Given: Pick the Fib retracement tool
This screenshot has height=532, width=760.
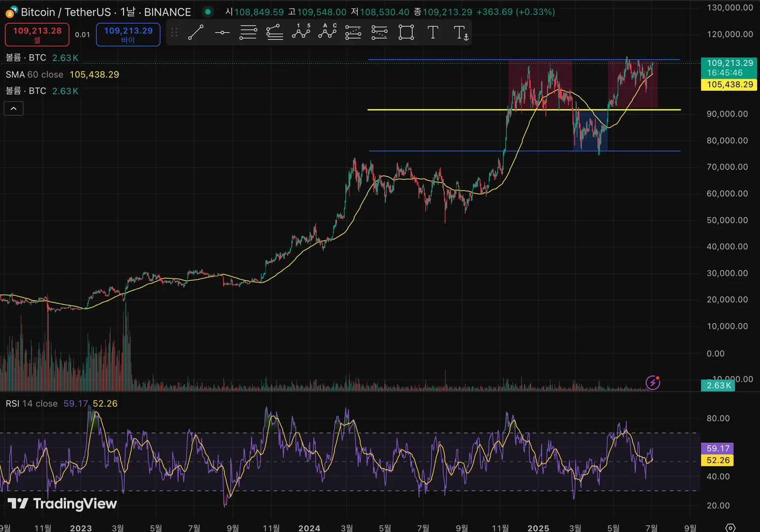Looking at the screenshot, I should [248, 33].
